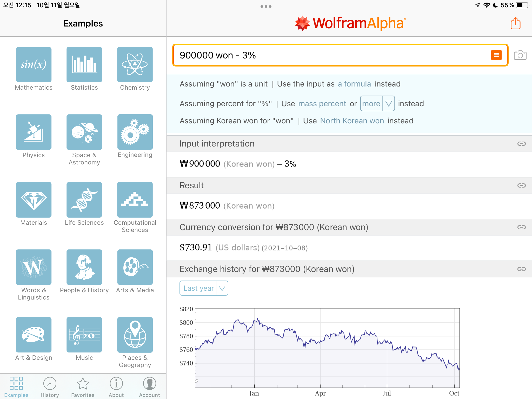Viewport: 532px width, 399px height.
Task: Select the Space & Astronomy category icon
Action: click(84, 132)
